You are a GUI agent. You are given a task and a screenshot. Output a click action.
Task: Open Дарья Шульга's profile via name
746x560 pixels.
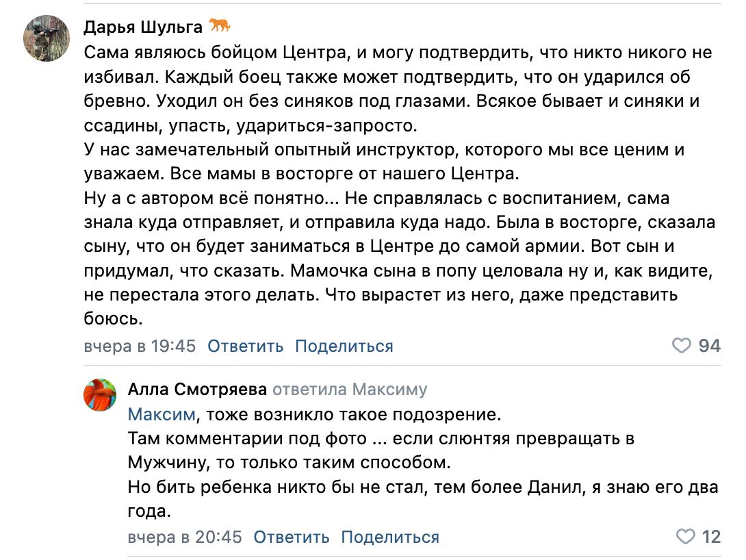[143, 27]
